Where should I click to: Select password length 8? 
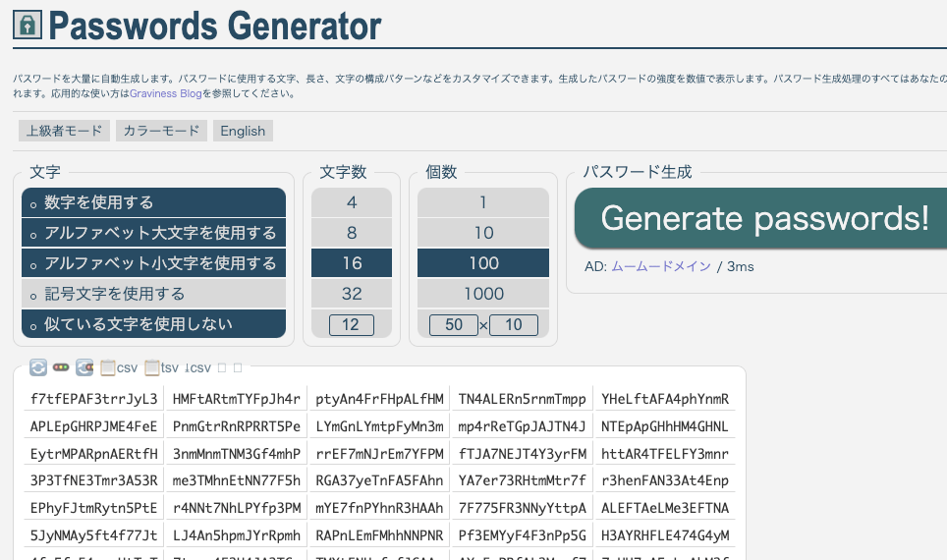click(x=352, y=234)
